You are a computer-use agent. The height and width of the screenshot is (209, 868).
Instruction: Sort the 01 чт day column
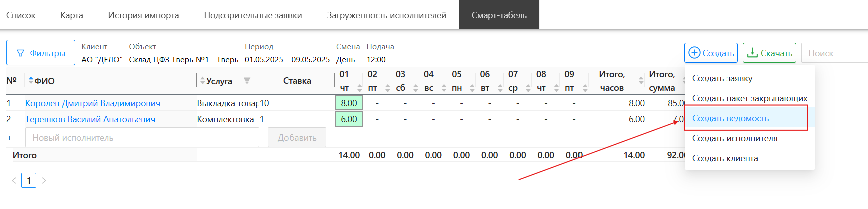tap(359, 88)
